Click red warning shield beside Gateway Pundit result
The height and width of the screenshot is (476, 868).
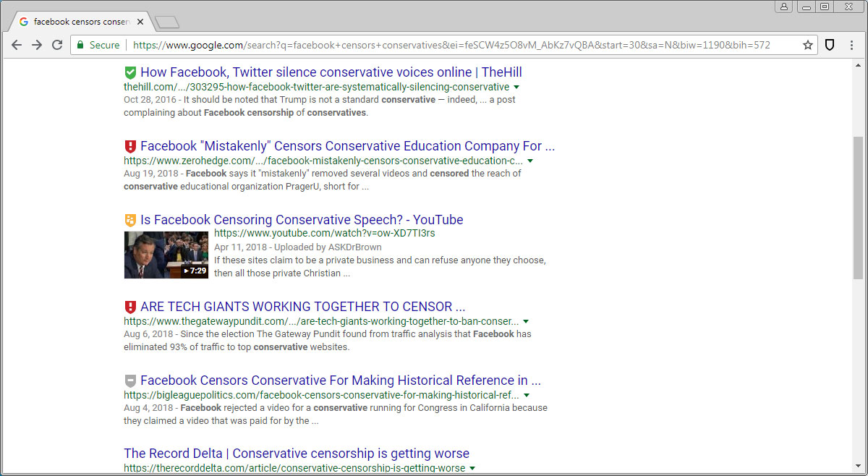tap(130, 307)
